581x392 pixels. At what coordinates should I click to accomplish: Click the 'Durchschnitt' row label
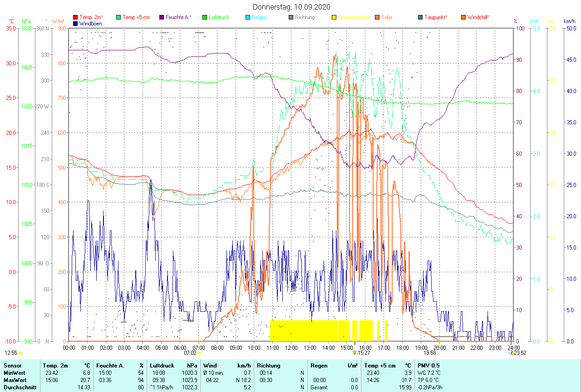20,387
